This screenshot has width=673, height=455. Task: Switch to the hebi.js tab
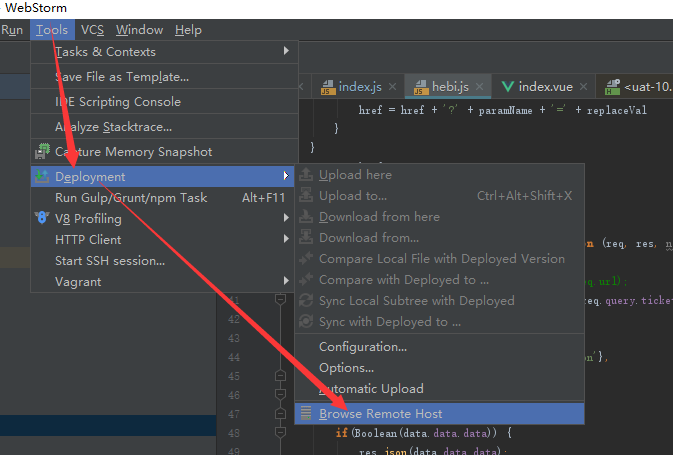tap(450, 87)
